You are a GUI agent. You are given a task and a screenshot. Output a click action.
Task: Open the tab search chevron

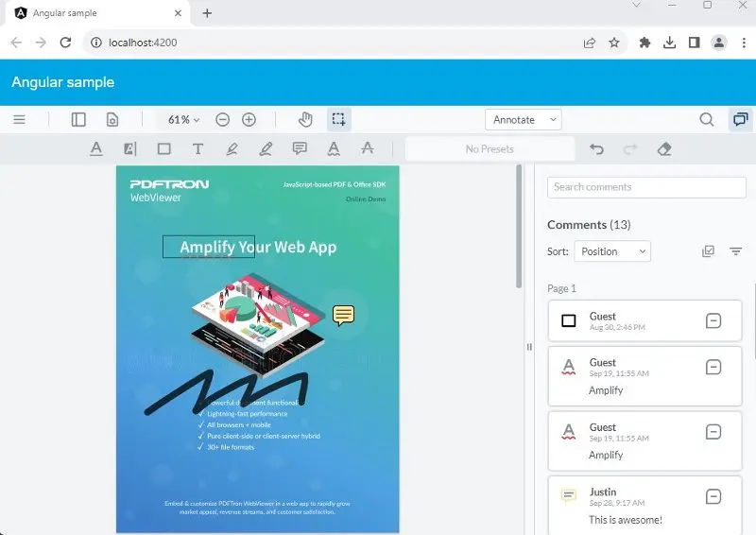point(636,5)
